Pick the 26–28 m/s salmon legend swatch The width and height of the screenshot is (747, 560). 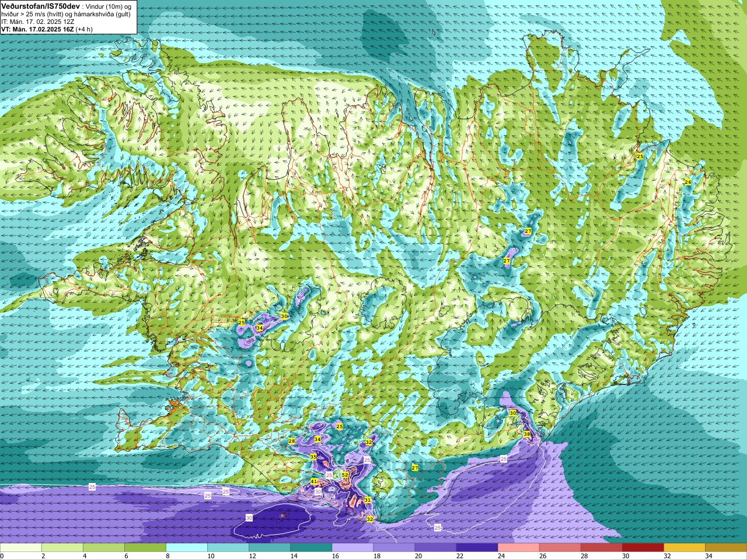(560, 548)
